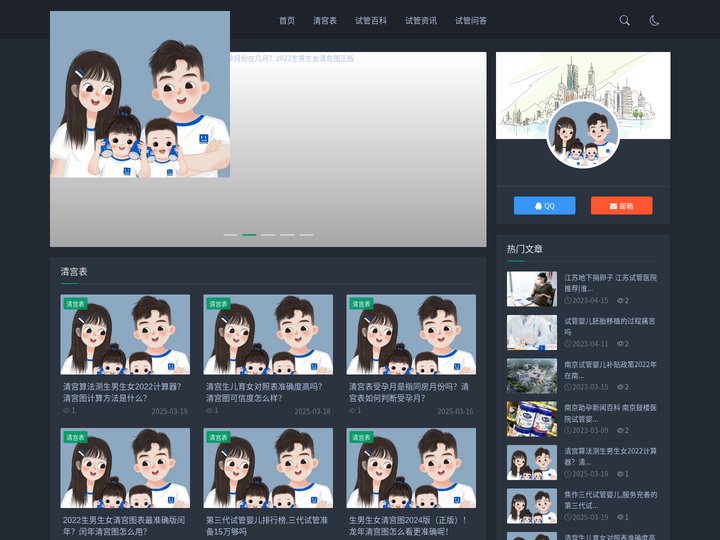Click the orange 邮箱 button
Viewport: 720px width, 540px height.
click(621, 206)
